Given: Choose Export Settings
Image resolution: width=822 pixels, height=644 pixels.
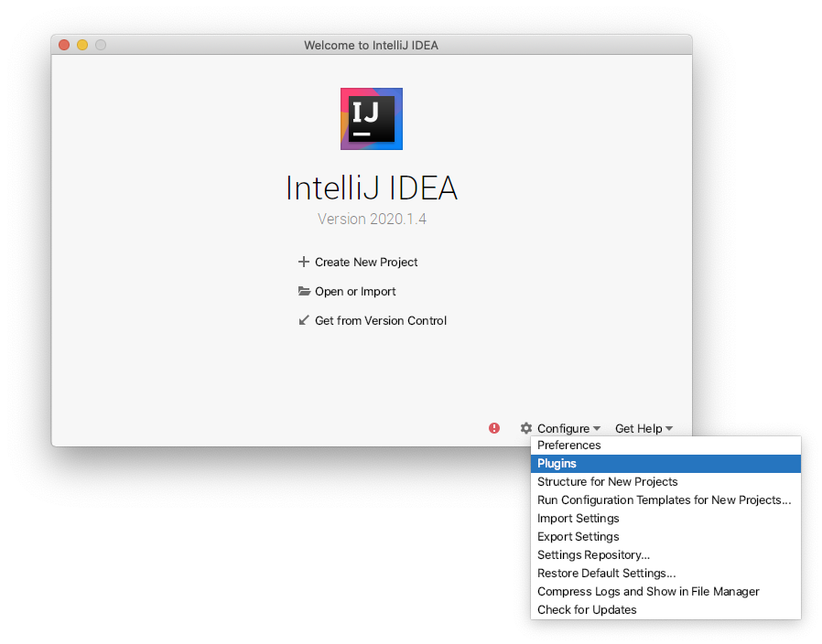Looking at the screenshot, I should coord(665,537).
